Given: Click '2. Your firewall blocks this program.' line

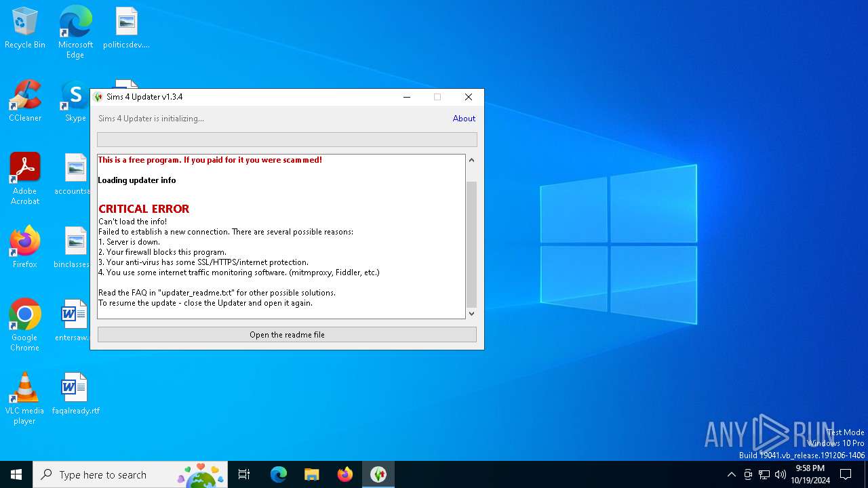Looking at the screenshot, I should 162,252.
